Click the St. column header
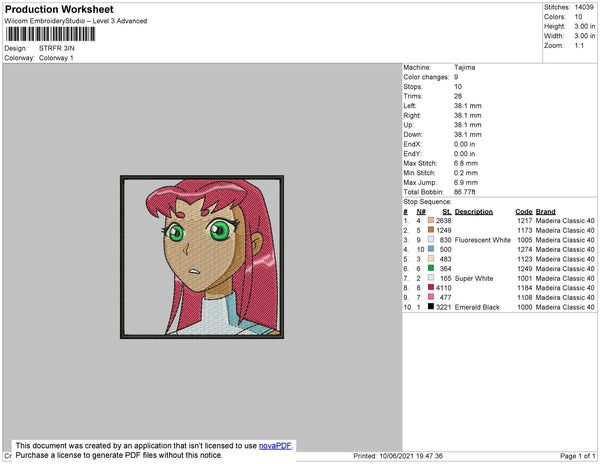600x464 pixels. pos(447,212)
